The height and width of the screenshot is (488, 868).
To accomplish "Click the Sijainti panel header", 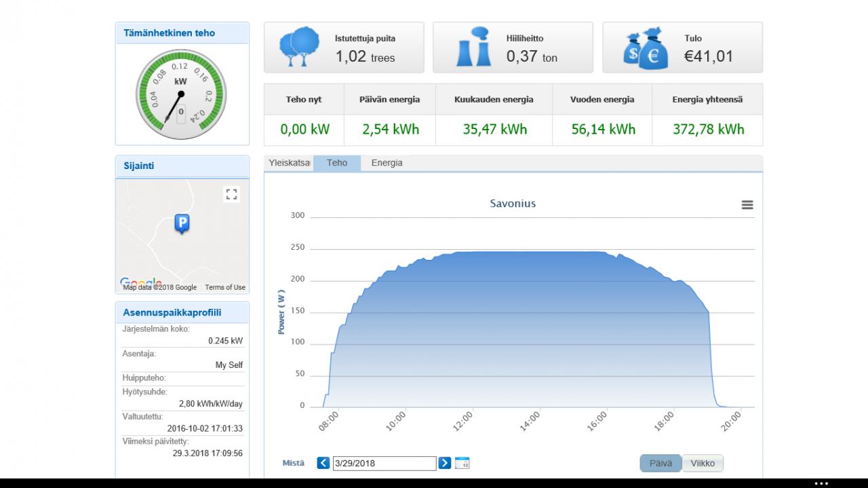I will [182, 166].
